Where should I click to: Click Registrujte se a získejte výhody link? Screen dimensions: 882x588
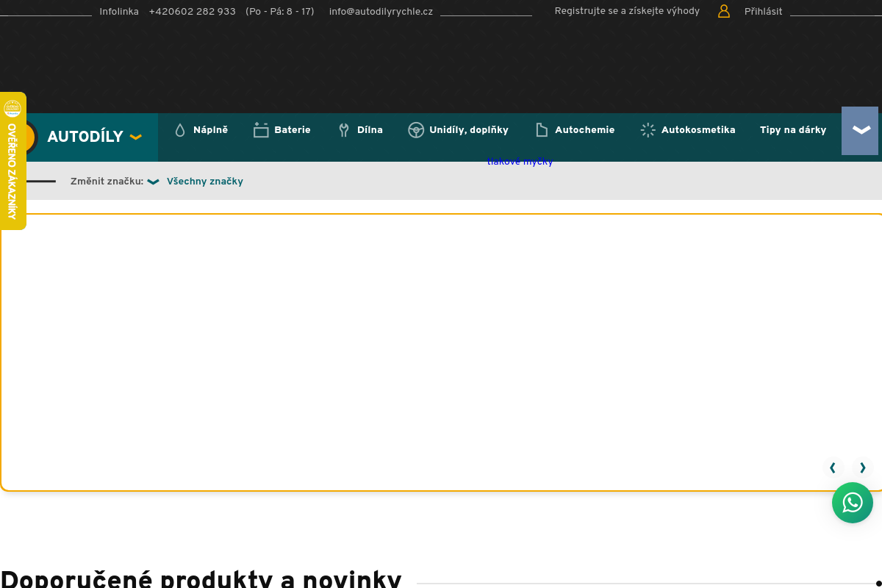click(627, 11)
